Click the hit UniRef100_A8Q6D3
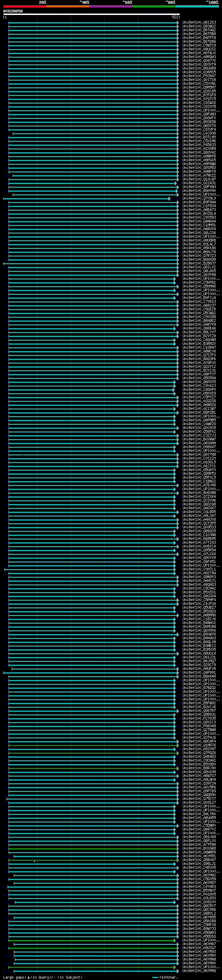The image size is (222, 980). (x=199, y=585)
